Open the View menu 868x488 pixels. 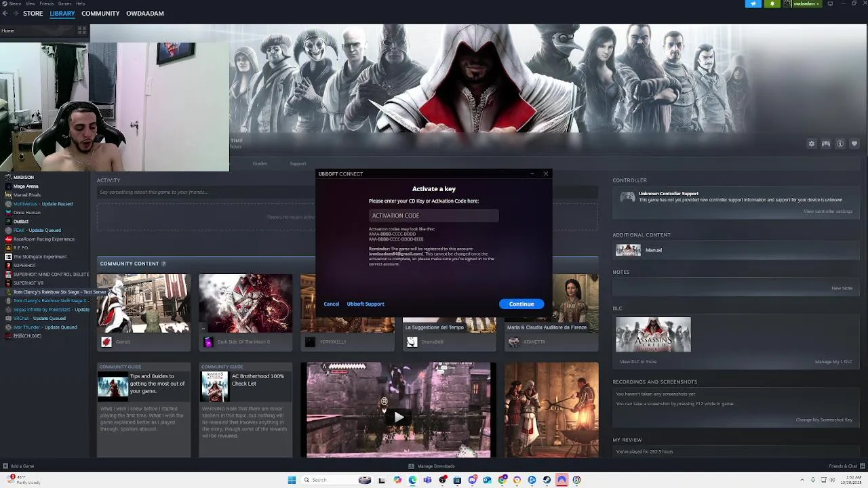pos(31,3)
